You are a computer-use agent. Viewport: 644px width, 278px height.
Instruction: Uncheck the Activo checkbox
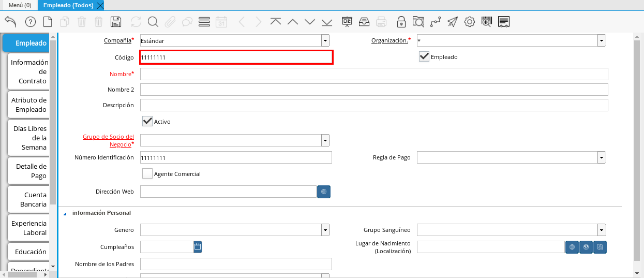[147, 121]
